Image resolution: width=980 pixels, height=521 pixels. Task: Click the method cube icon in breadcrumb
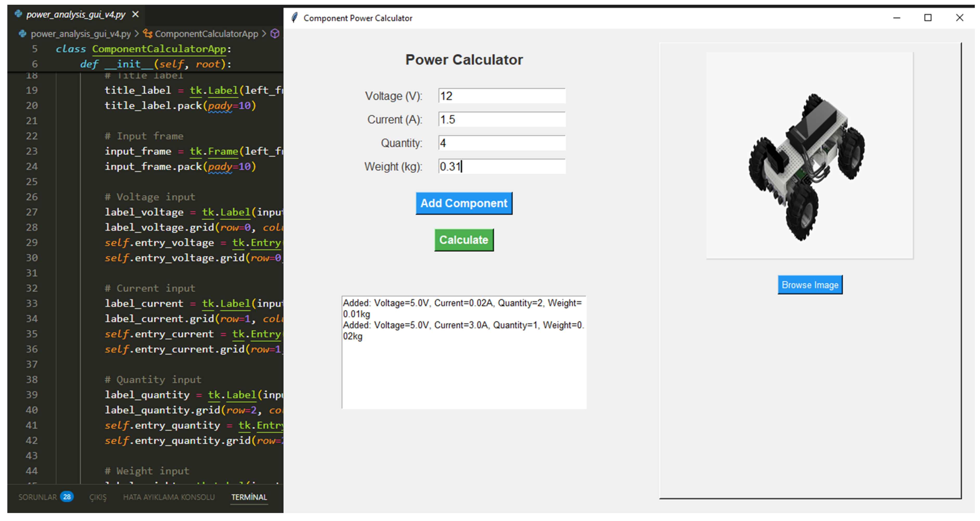[x=275, y=34]
